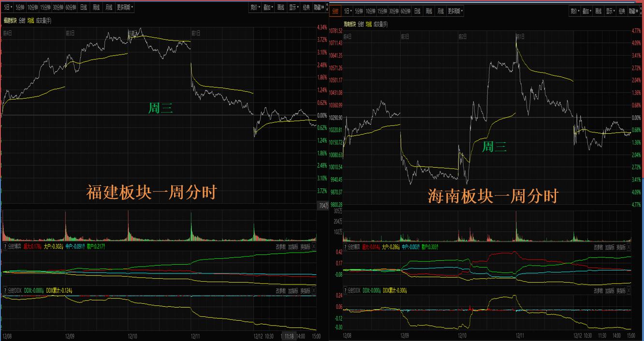Select 15分钟 period in the Fujian chart
This screenshot has height=341, width=644.
45,8
